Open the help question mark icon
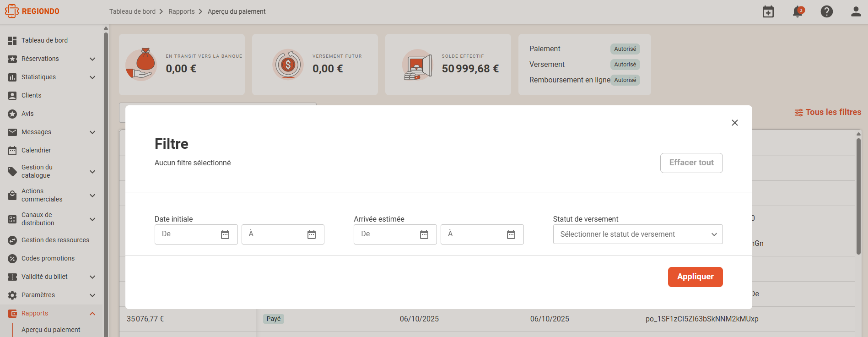The width and height of the screenshot is (868, 337). pos(827,11)
